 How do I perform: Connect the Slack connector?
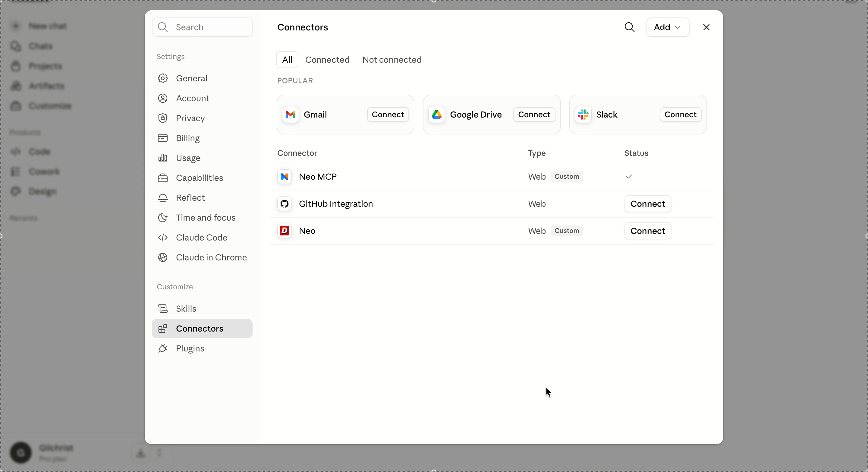tap(680, 115)
